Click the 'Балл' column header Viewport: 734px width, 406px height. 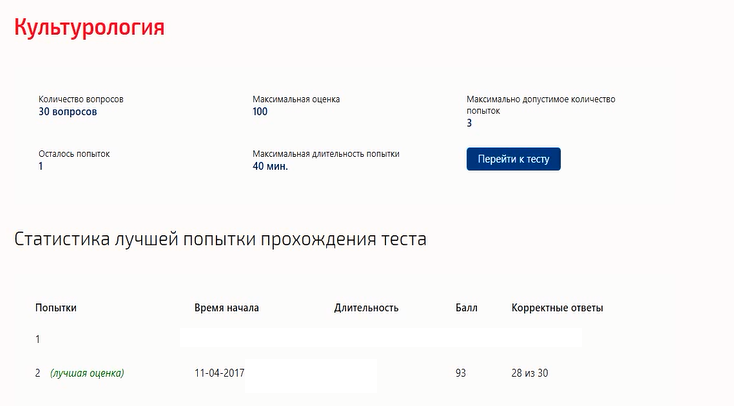point(466,308)
